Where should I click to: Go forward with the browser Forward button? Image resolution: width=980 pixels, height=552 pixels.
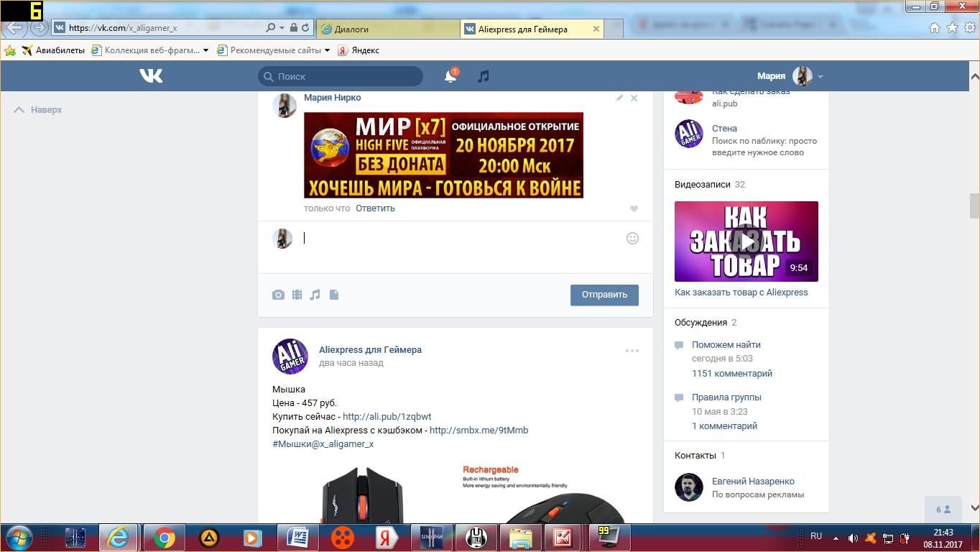pos(40,28)
